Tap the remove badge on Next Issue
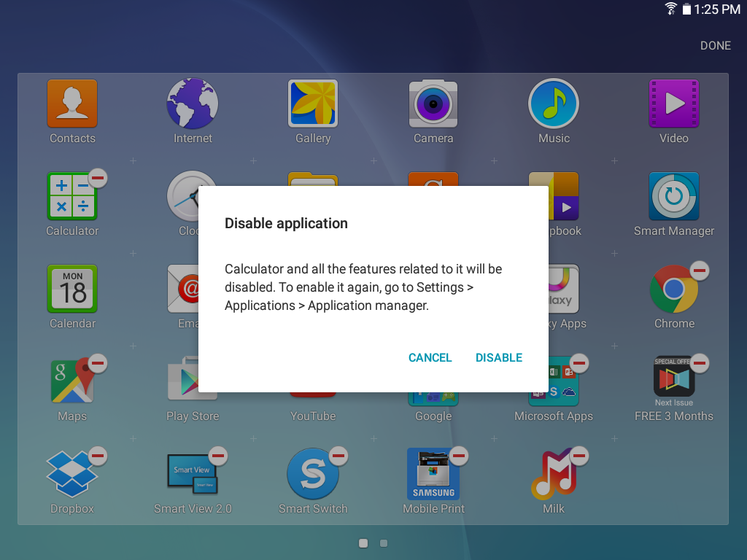The height and width of the screenshot is (560, 747). 700,363
